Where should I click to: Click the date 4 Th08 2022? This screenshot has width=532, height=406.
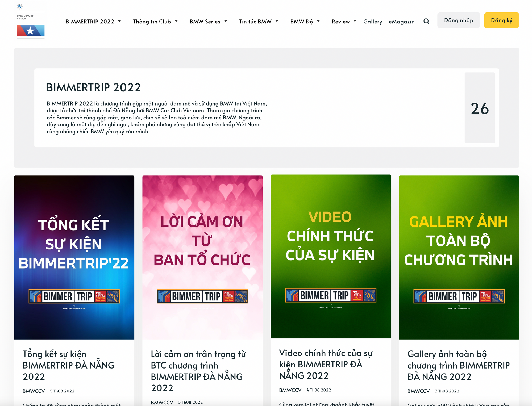point(319,390)
